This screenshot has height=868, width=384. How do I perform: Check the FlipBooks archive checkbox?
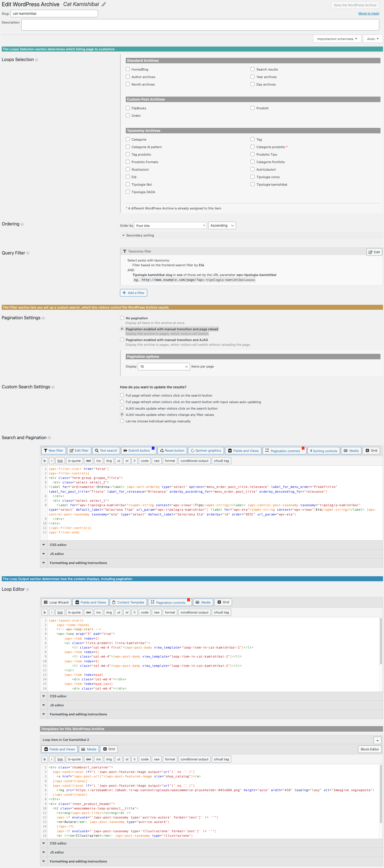[x=127, y=108]
